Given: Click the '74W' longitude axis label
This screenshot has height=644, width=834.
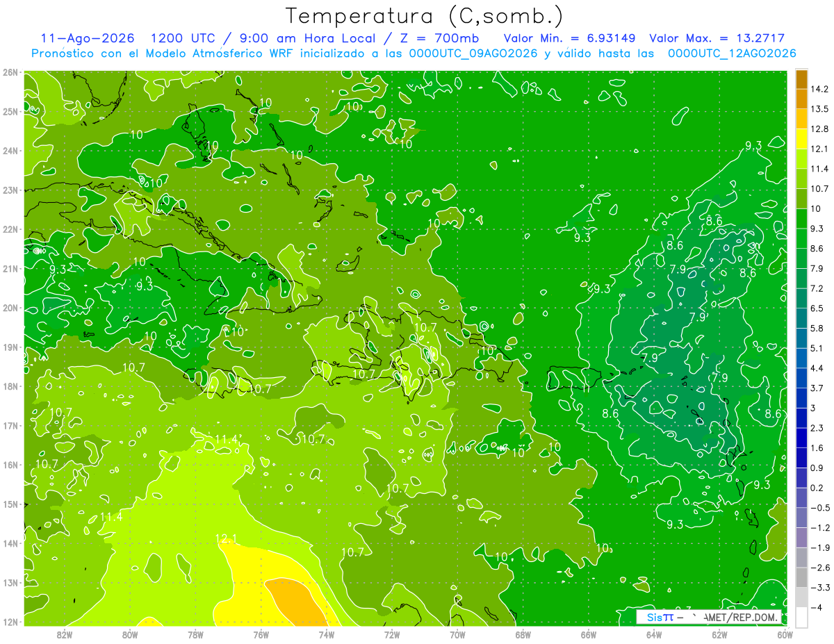Looking at the screenshot, I should (x=327, y=634).
